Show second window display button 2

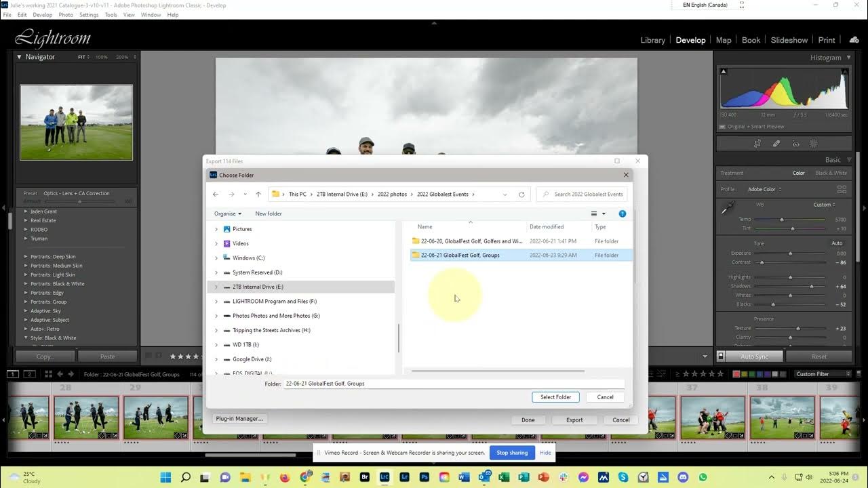[30, 374]
